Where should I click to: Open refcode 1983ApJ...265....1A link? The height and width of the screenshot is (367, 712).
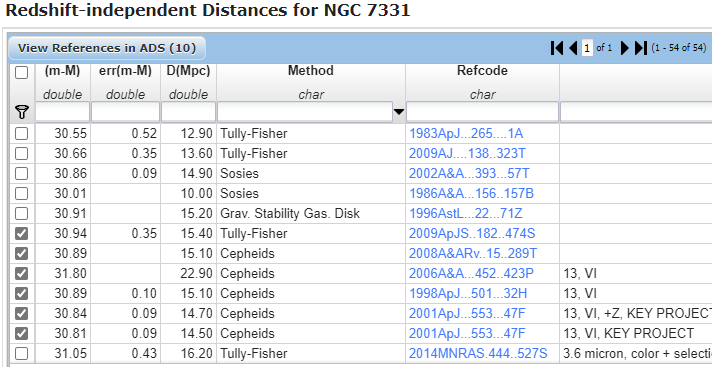pyautogui.click(x=466, y=134)
